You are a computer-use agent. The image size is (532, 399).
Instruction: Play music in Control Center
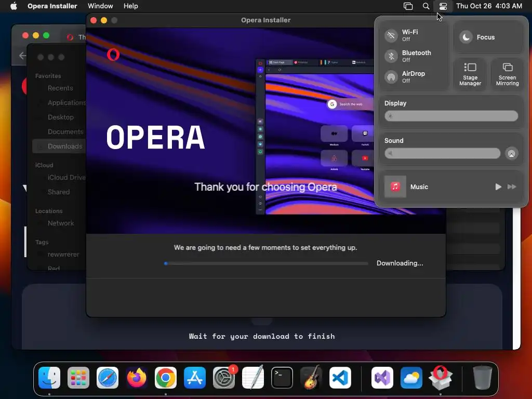(498, 187)
